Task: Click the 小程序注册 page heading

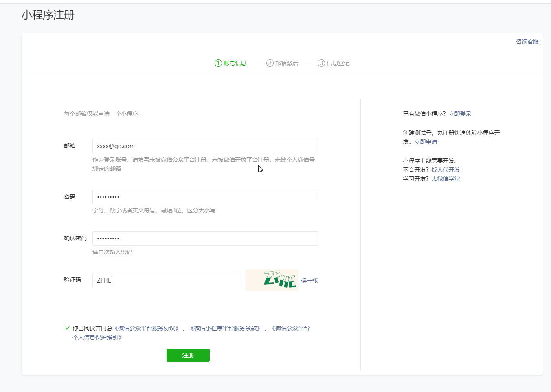Action: (x=48, y=15)
